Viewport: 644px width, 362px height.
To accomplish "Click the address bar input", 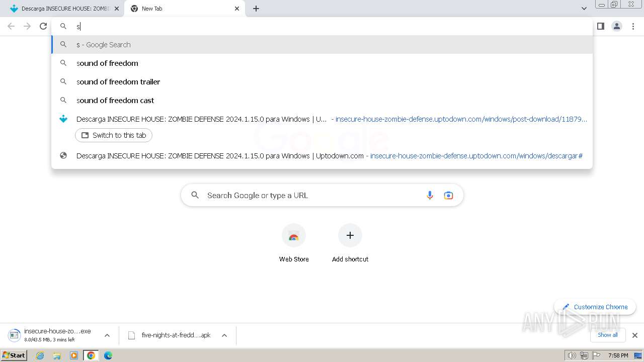I will pyautogui.click(x=322, y=26).
